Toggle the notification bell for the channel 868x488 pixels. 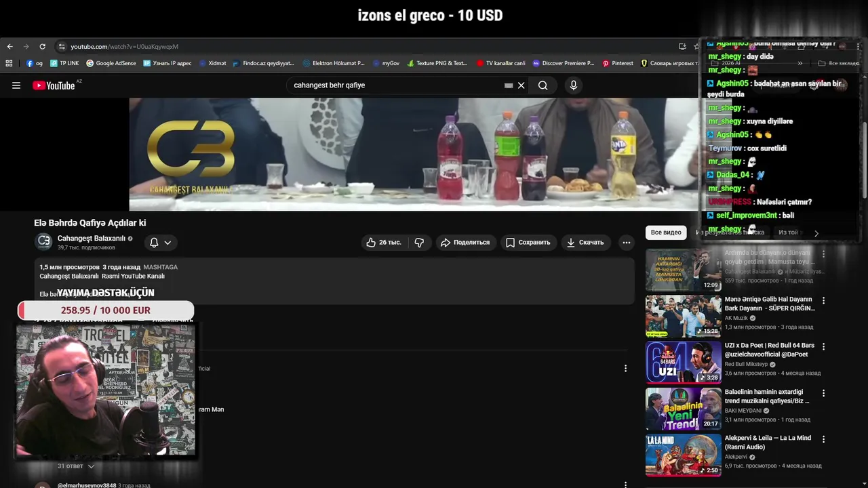[x=154, y=242]
